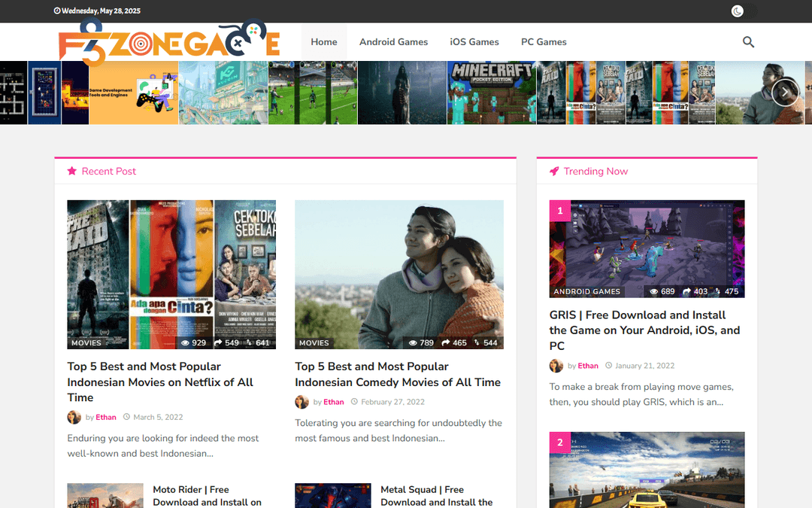Open the racing game trending image
812x508 pixels.
click(647, 470)
